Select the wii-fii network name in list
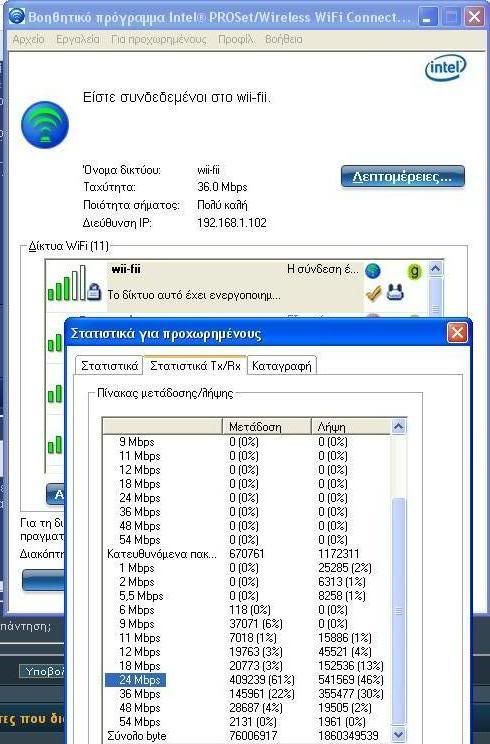 [x=126, y=269]
